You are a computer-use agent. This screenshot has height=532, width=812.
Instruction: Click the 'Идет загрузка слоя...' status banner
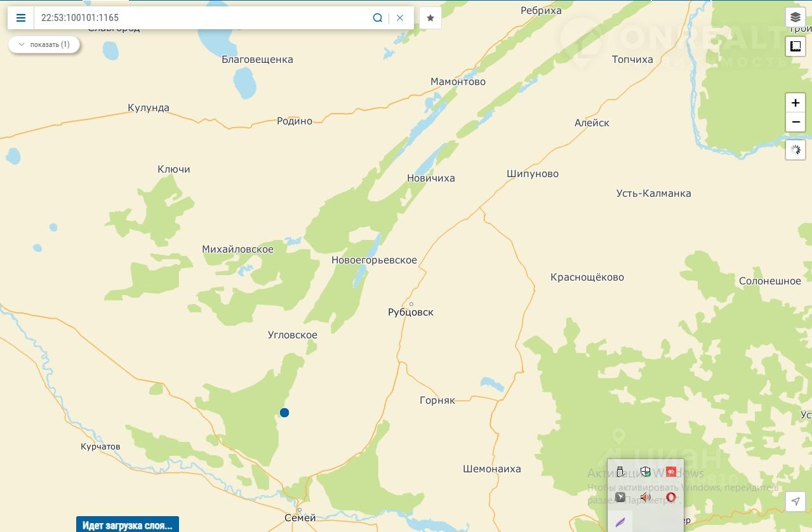click(128, 524)
